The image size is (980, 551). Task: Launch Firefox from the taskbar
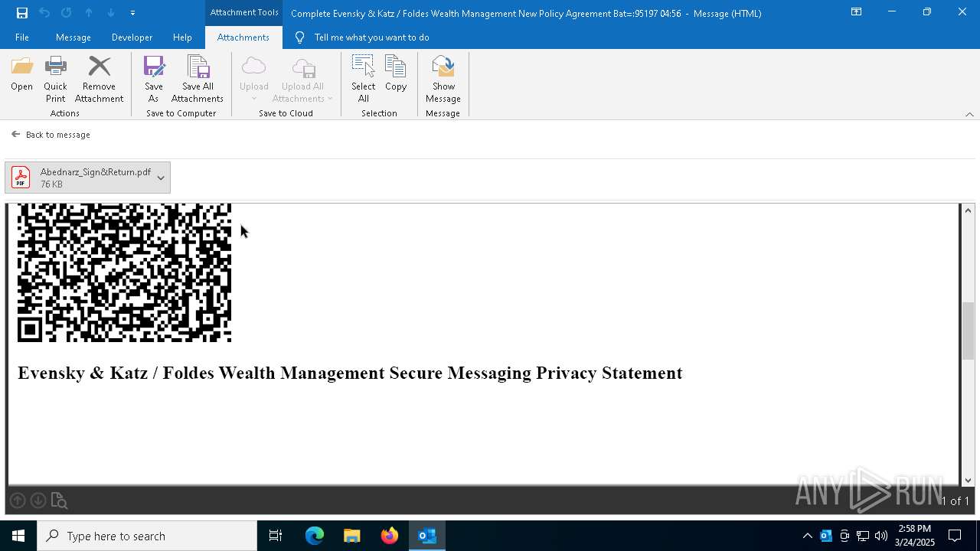(390, 536)
